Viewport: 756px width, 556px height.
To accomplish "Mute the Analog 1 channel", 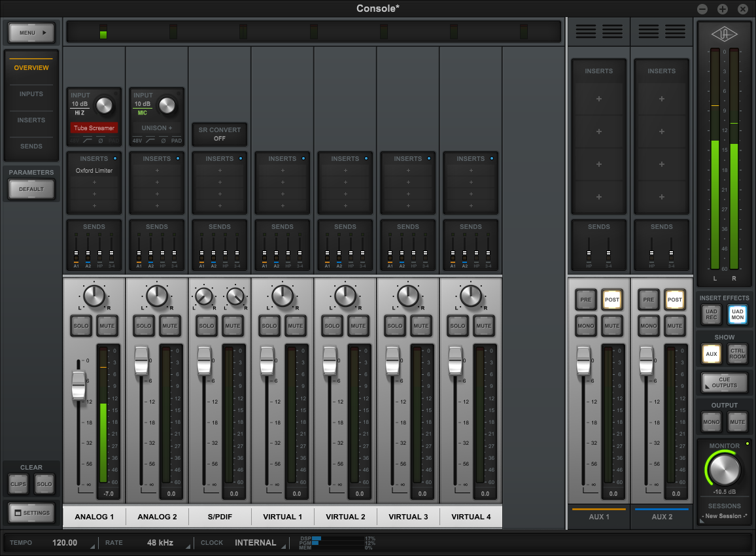I will pos(107,326).
